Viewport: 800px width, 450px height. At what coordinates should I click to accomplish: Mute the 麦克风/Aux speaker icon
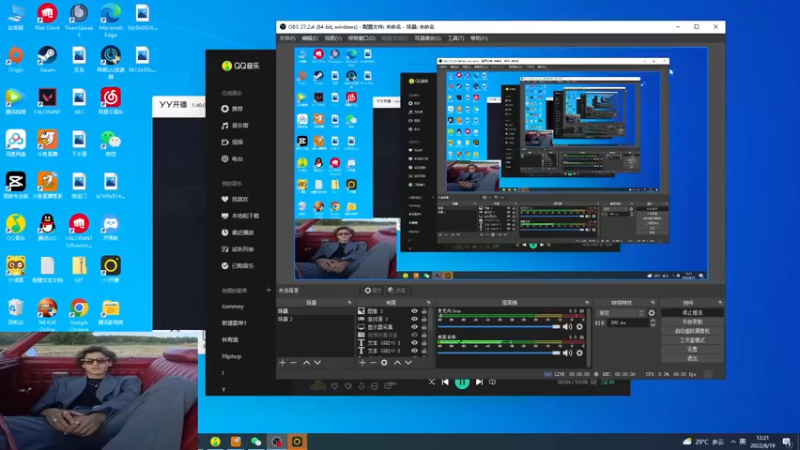pyautogui.click(x=567, y=327)
